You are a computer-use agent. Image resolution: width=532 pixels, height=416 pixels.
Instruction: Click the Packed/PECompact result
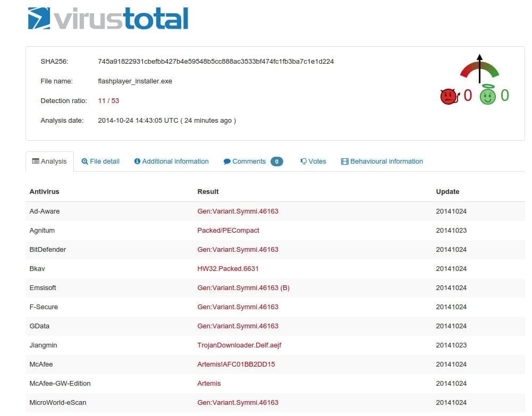click(229, 231)
